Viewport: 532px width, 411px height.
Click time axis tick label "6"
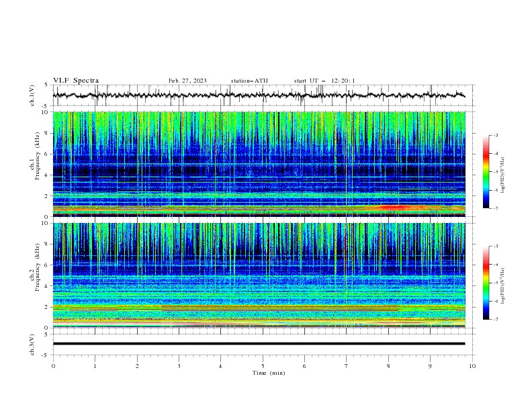tap(304, 366)
